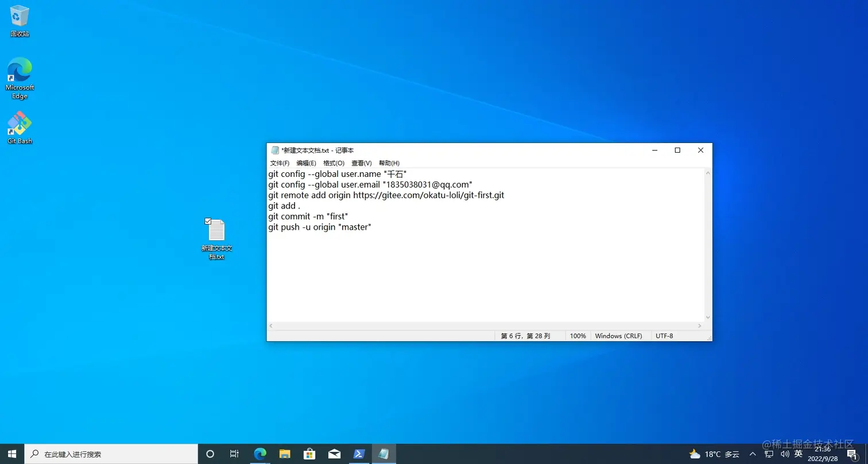Show hidden system tray icons
The width and height of the screenshot is (868, 464).
pos(753,454)
